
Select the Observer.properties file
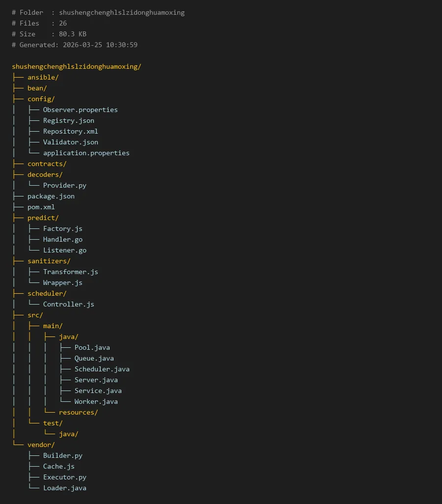coord(80,110)
